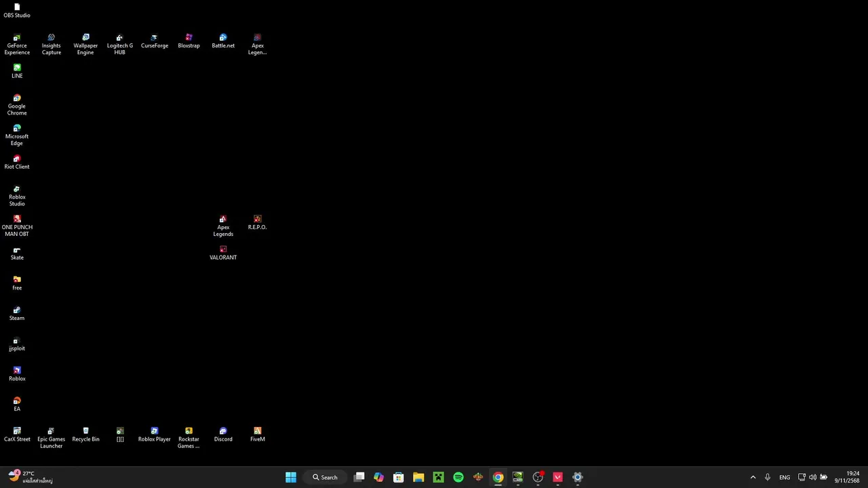Select the Discord desktop shortcut
Image resolution: width=868 pixels, height=488 pixels.
point(223,434)
